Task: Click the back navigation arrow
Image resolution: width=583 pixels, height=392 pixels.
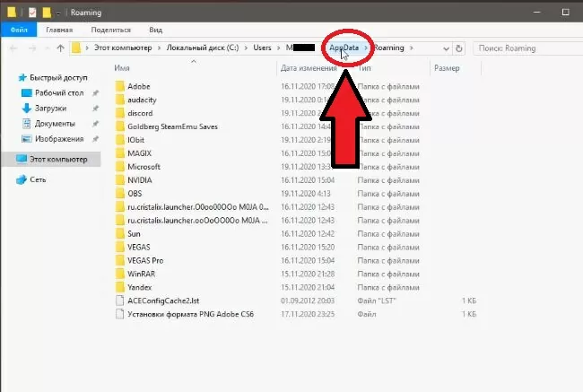Action: point(12,48)
